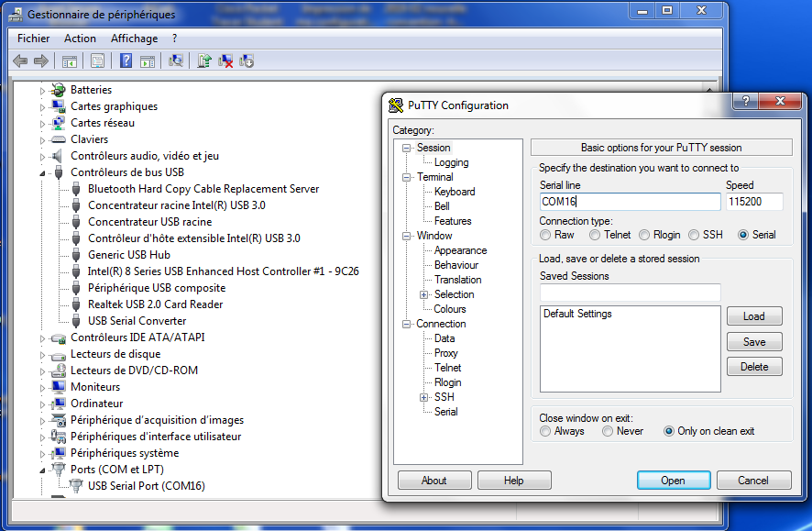Click the PuTTY icon in the dialog title bar
This screenshot has width=812, height=531.
pyautogui.click(x=396, y=105)
